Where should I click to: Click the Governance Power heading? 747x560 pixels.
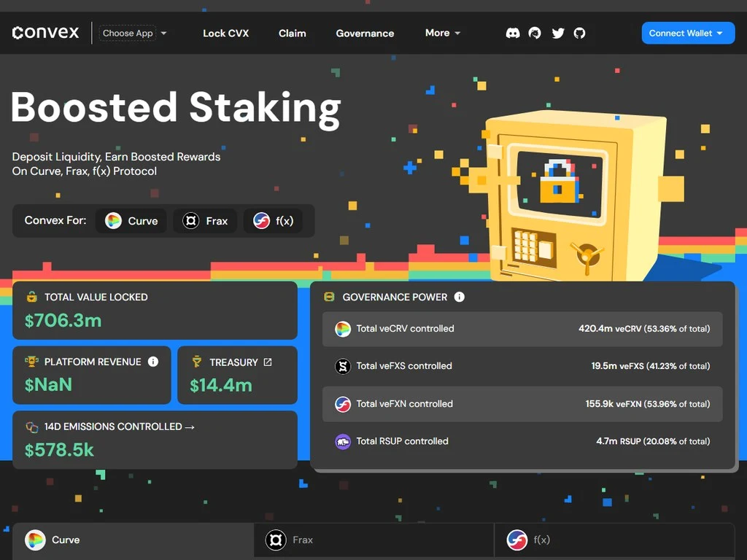tap(395, 297)
